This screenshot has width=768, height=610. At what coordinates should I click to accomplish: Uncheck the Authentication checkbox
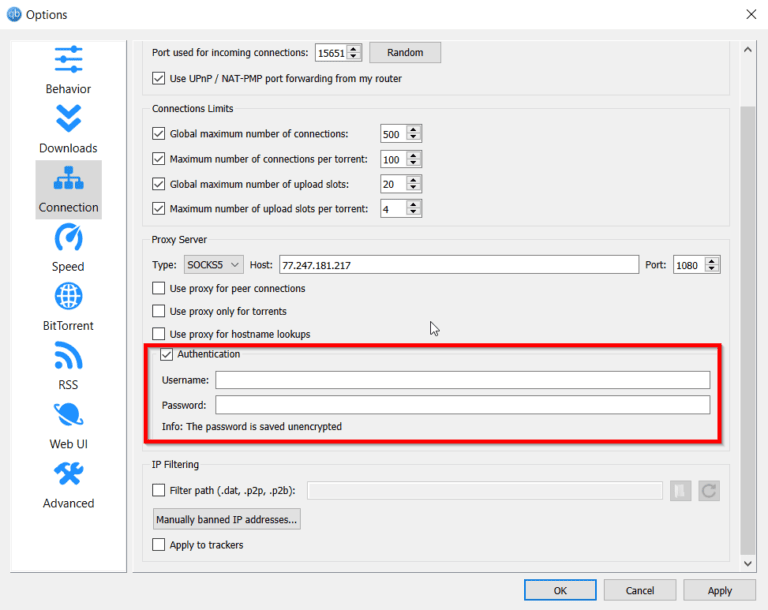coord(167,354)
